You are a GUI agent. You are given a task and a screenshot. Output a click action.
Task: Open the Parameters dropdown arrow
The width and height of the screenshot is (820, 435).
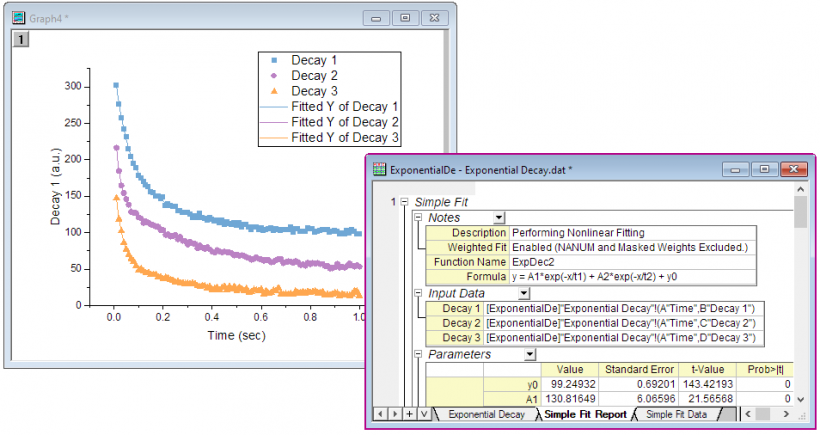tap(531, 354)
